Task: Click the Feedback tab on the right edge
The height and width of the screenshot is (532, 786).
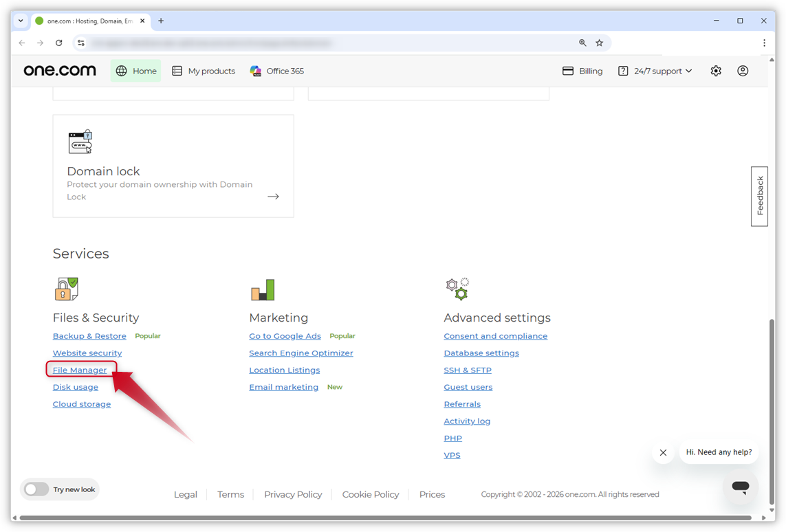Action: click(759, 196)
